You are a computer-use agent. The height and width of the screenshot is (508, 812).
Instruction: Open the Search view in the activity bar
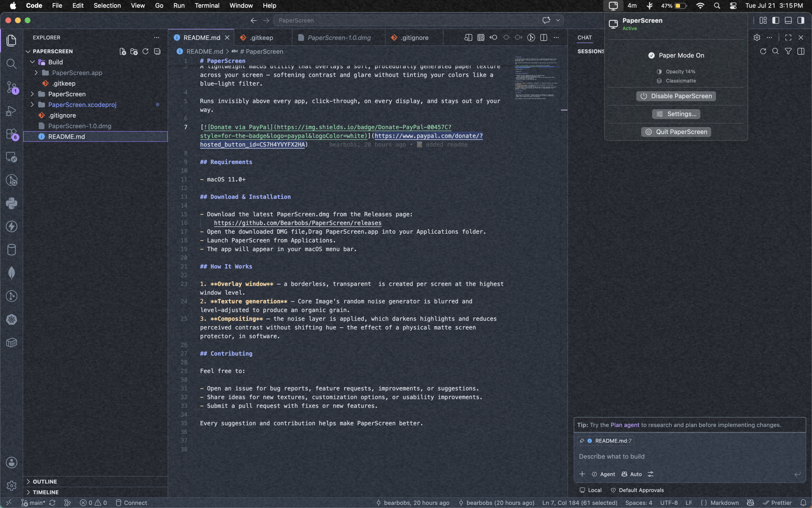[x=11, y=63]
